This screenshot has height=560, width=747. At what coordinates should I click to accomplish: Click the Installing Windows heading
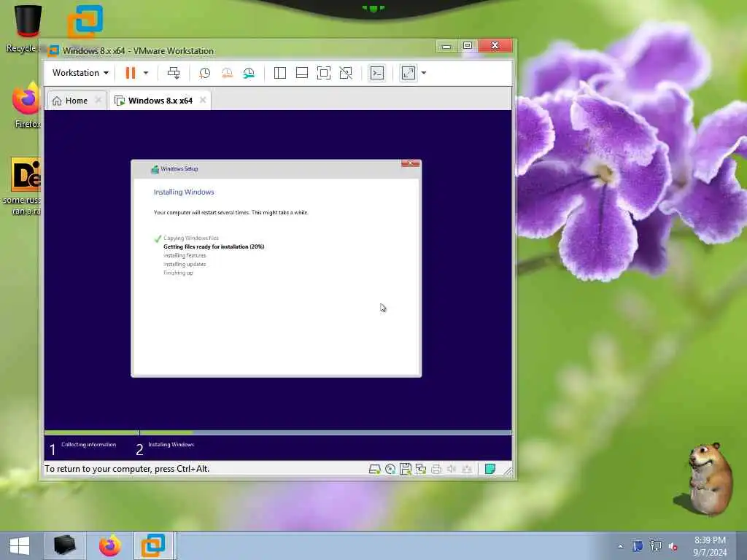tap(184, 192)
